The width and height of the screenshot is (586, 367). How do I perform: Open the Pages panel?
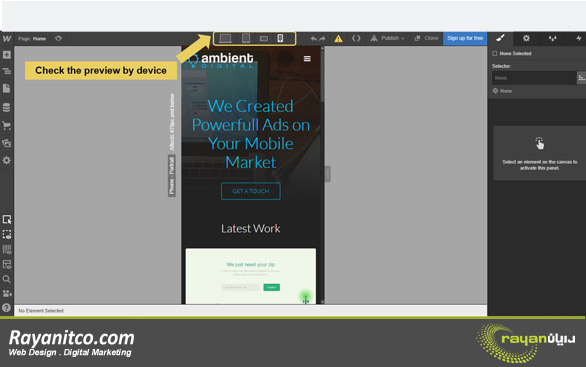coord(7,89)
